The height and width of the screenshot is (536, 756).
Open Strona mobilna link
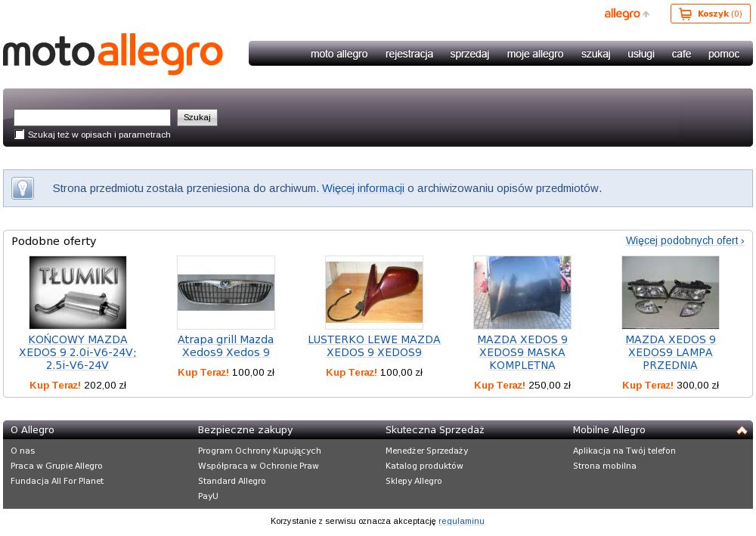click(605, 466)
